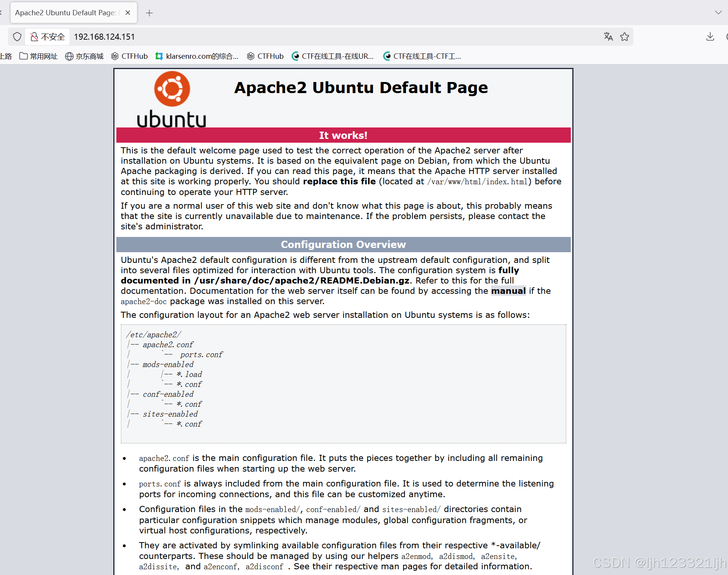Follow the manual documentation link
The image size is (728, 575).
[x=508, y=291]
